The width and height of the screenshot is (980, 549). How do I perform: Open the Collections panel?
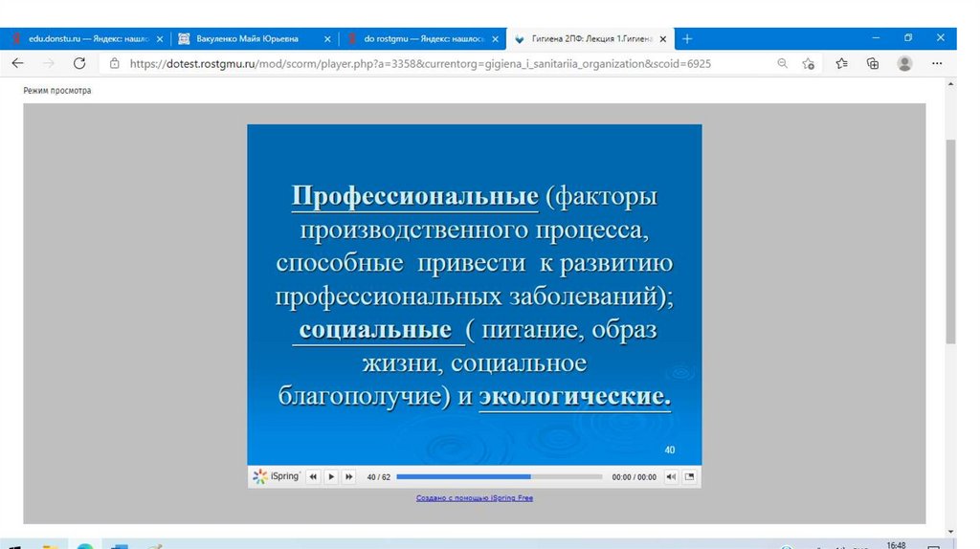[873, 63]
